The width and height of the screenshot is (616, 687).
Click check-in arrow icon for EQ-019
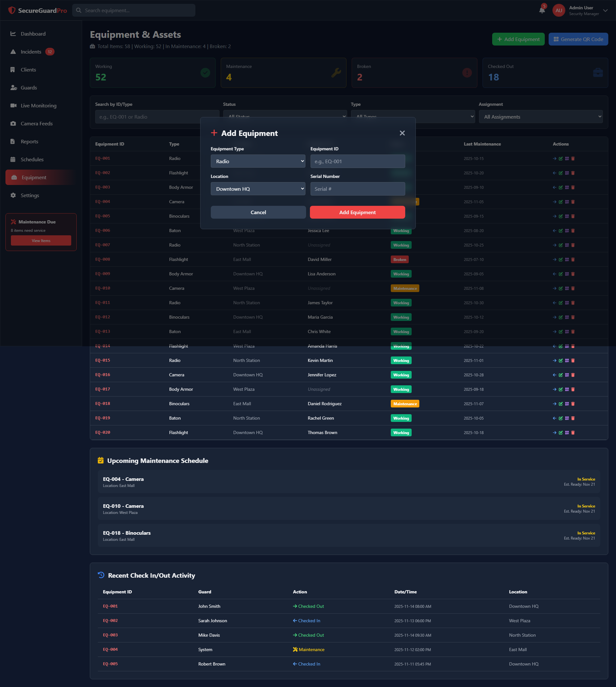(554, 418)
